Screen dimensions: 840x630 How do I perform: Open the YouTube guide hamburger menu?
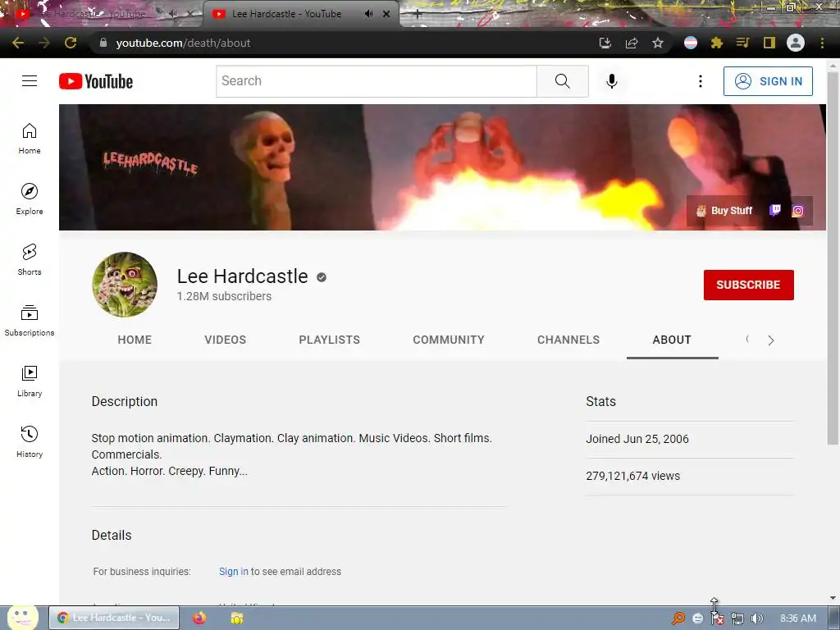click(30, 81)
